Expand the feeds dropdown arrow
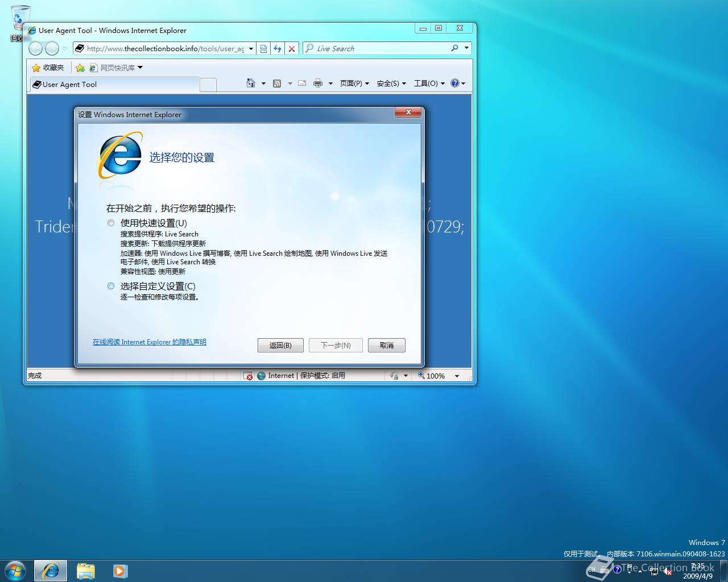 click(290, 84)
